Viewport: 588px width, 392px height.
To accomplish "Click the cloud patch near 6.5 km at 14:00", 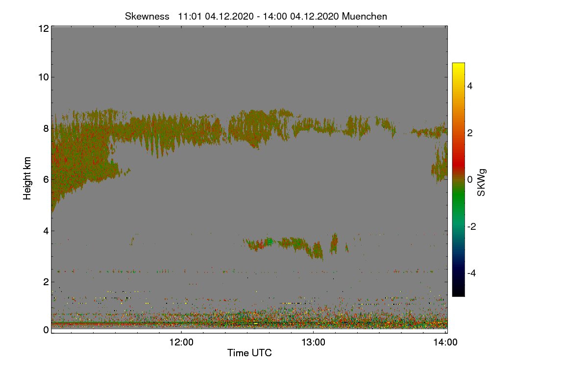I will click(440, 164).
